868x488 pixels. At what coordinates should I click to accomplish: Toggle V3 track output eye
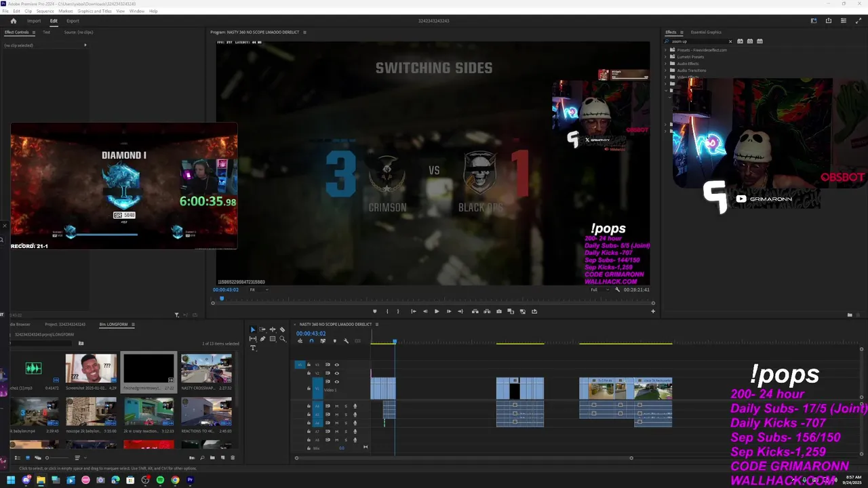pos(336,365)
